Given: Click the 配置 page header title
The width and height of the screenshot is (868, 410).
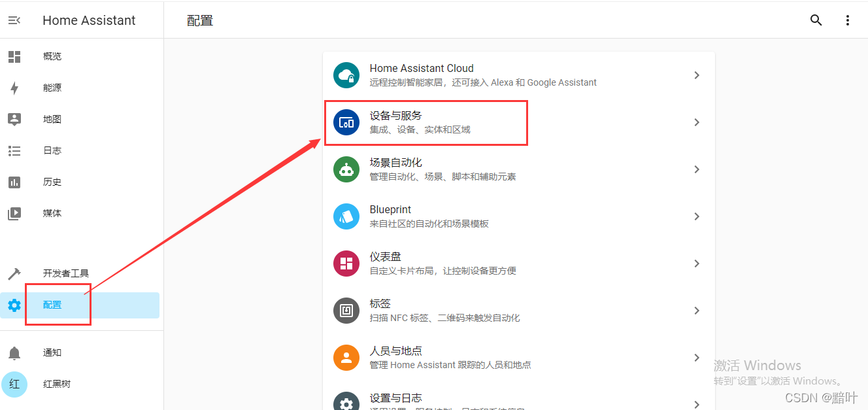Looking at the screenshot, I should pos(200,20).
